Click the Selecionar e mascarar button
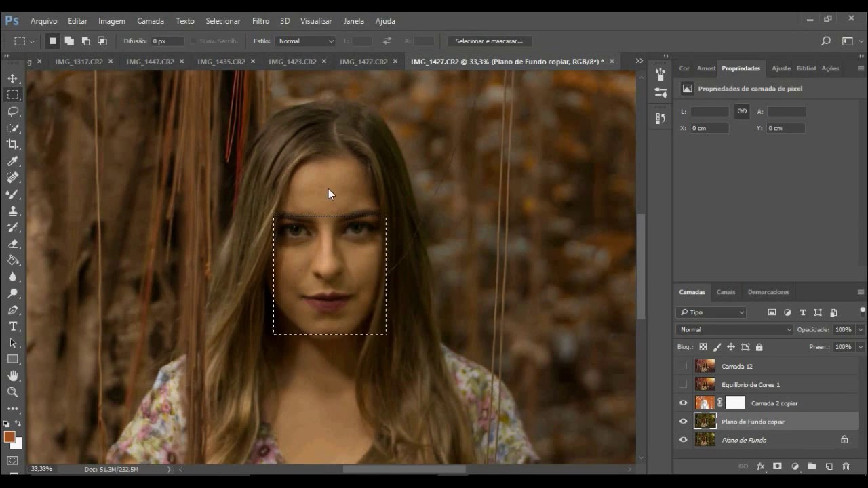This screenshot has height=488, width=868. (488, 41)
